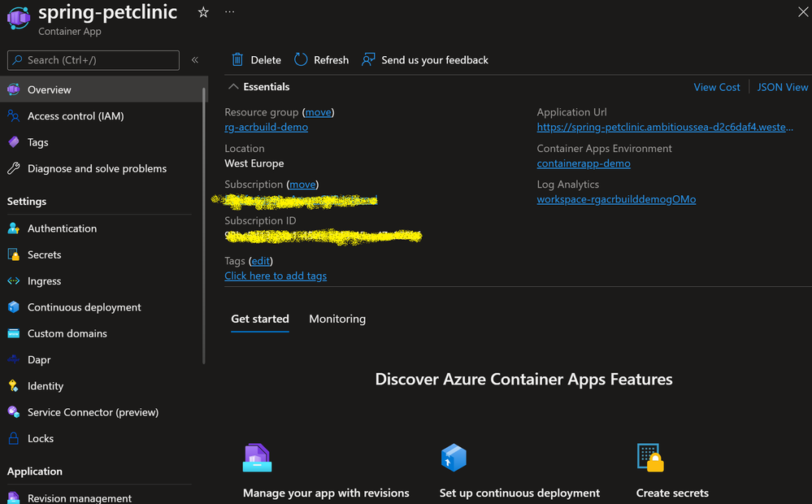812x504 pixels.
Task: Open the Application Url link
Action: coord(665,127)
